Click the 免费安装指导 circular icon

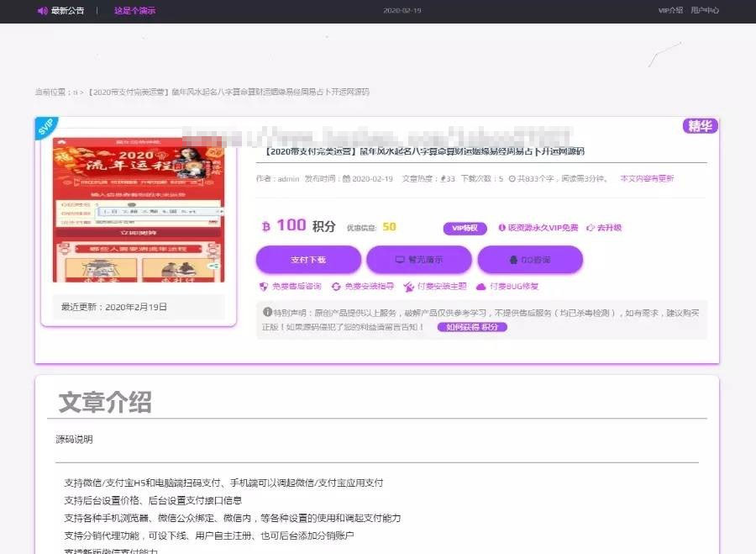337,286
